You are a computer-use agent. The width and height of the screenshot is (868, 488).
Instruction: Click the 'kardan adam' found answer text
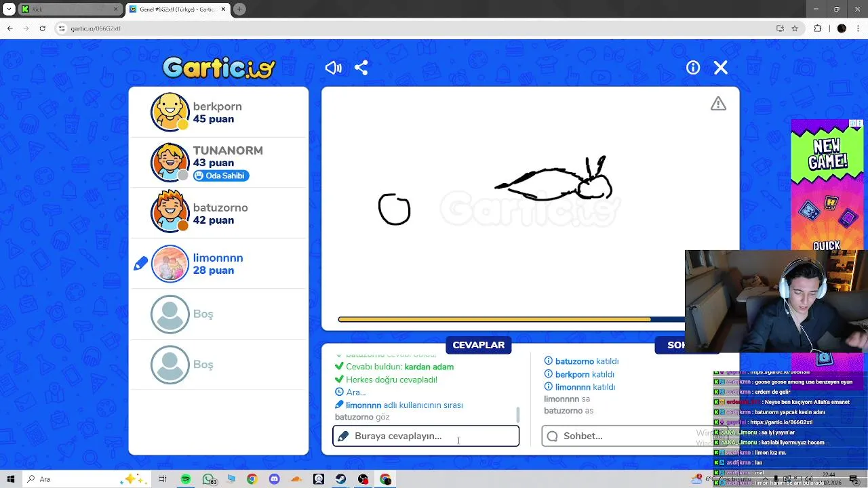pos(429,367)
